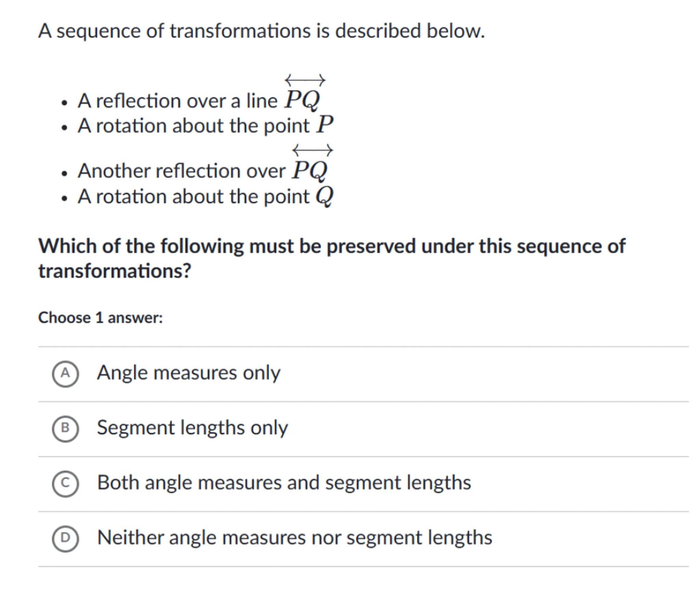The width and height of the screenshot is (700, 590).
Task: Pick the D answer circle
Action: 65,538
